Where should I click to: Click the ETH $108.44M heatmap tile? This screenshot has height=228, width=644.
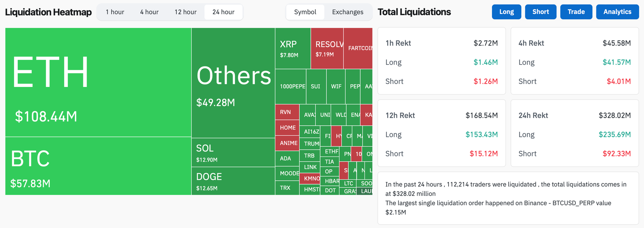[98, 82]
